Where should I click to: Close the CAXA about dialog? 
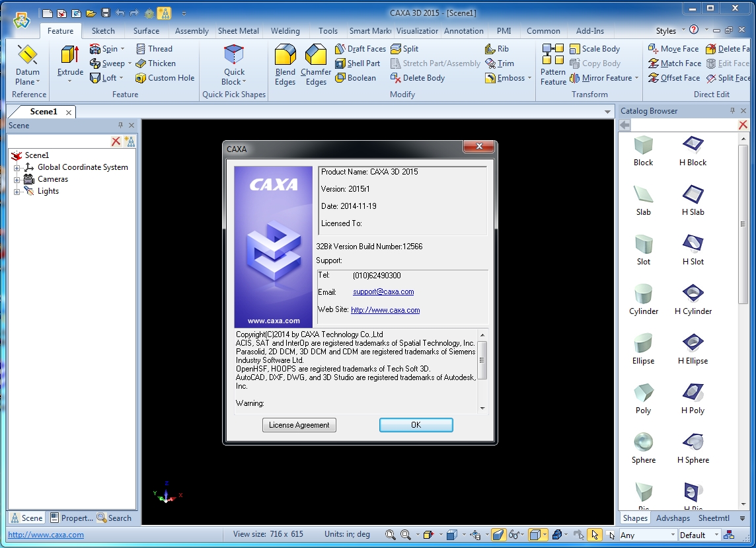pos(478,146)
